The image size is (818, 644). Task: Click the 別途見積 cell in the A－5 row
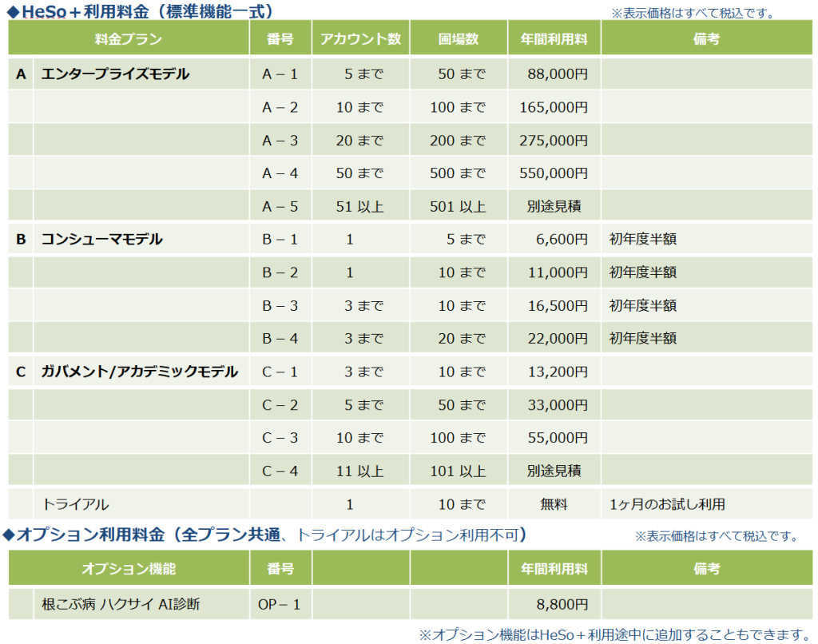[x=554, y=206]
